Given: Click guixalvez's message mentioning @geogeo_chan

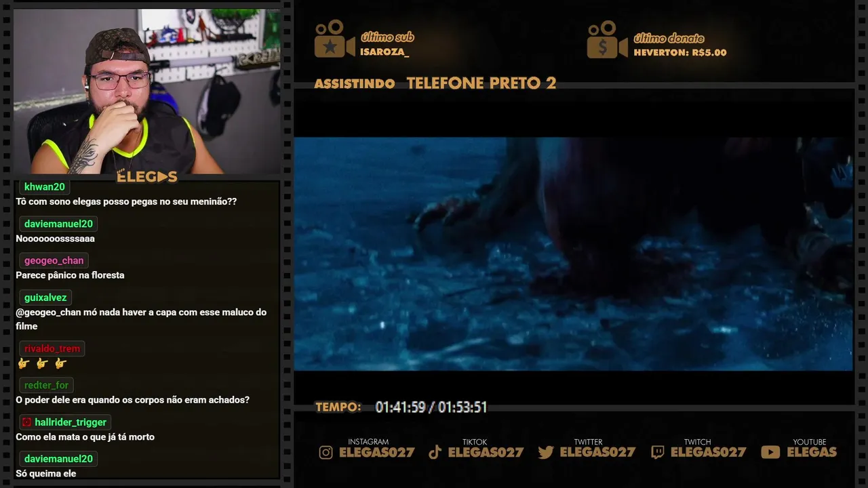Looking at the screenshot, I should tap(141, 319).
